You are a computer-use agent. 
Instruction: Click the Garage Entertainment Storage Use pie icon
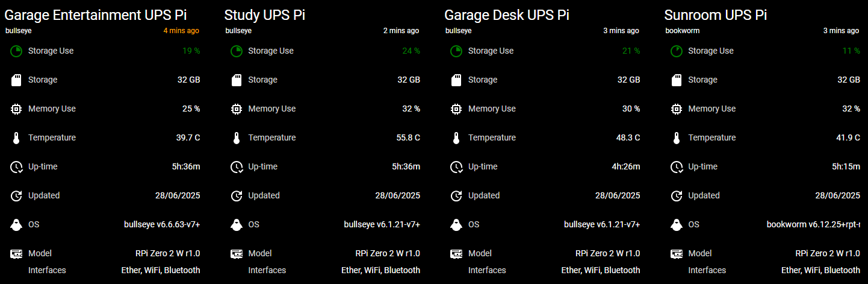16,51
